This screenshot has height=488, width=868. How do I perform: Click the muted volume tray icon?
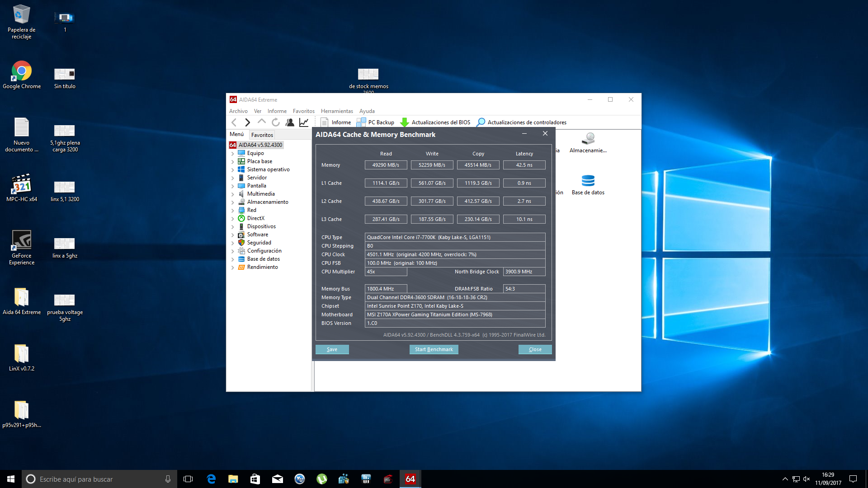807,479
